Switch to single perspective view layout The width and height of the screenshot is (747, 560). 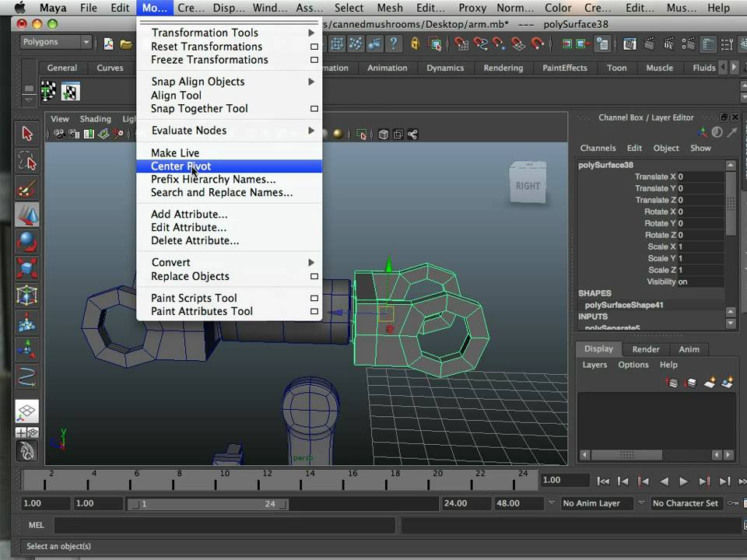(27, 411)
